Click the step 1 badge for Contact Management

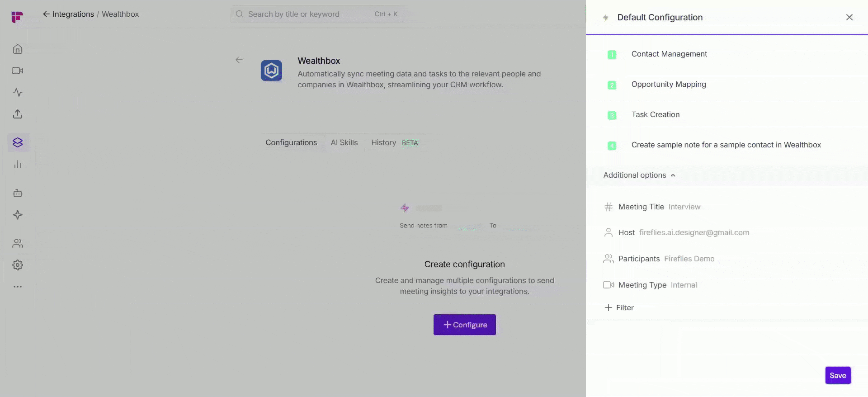612,55
